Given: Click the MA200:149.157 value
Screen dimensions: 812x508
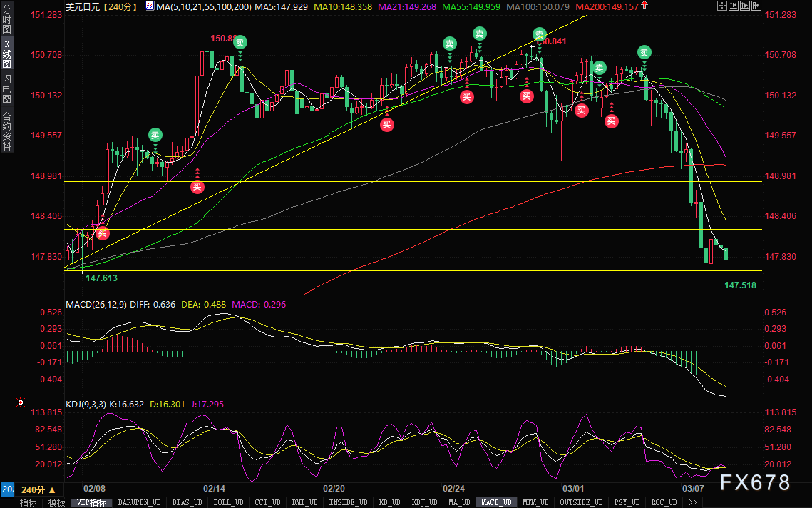Looking at the screenshot, I should coord(607,6).
